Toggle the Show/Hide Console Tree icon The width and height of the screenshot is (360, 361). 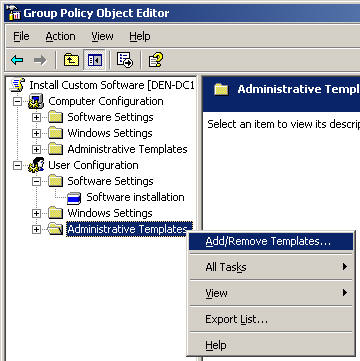(95, 60)
